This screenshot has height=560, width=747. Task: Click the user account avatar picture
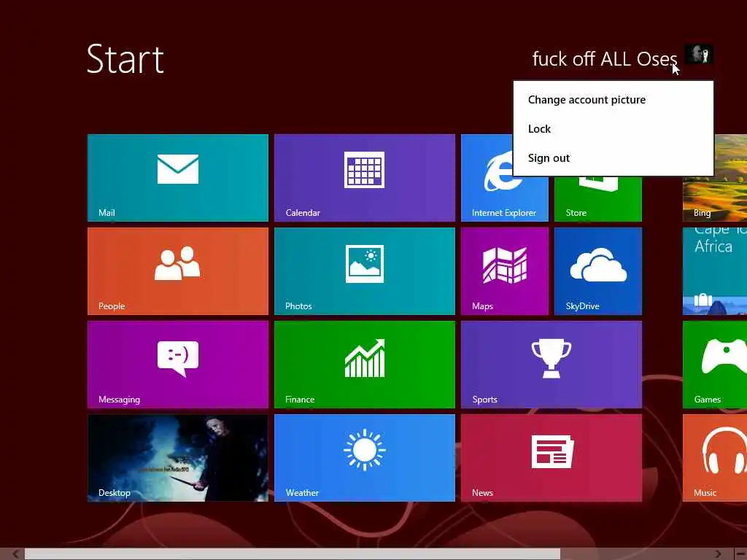click(698, 54)
